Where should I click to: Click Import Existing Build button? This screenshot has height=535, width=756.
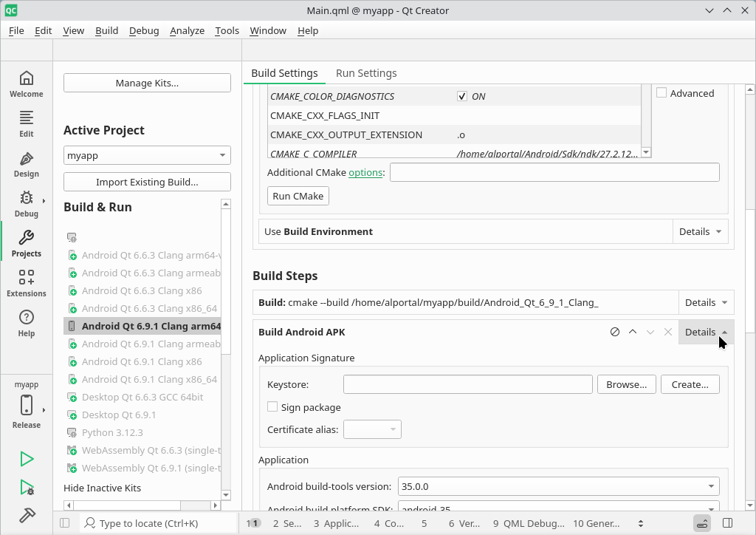point(147,182)
